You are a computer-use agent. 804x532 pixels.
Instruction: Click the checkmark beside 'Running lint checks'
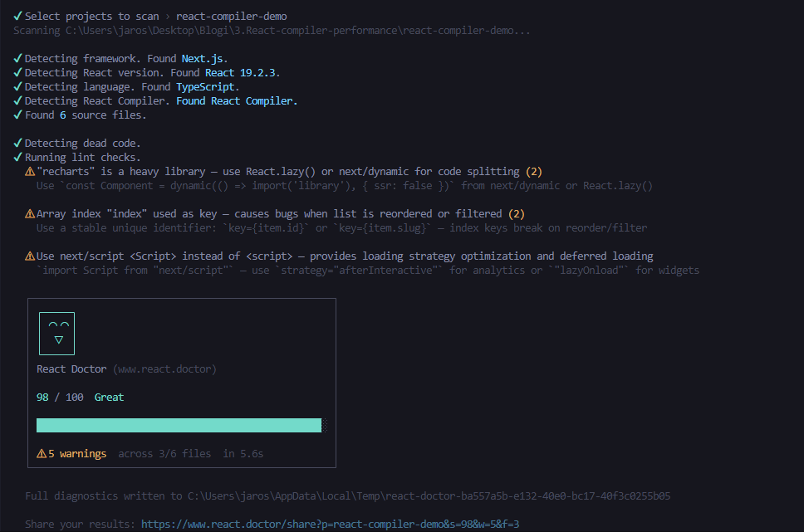pos(17,158)
